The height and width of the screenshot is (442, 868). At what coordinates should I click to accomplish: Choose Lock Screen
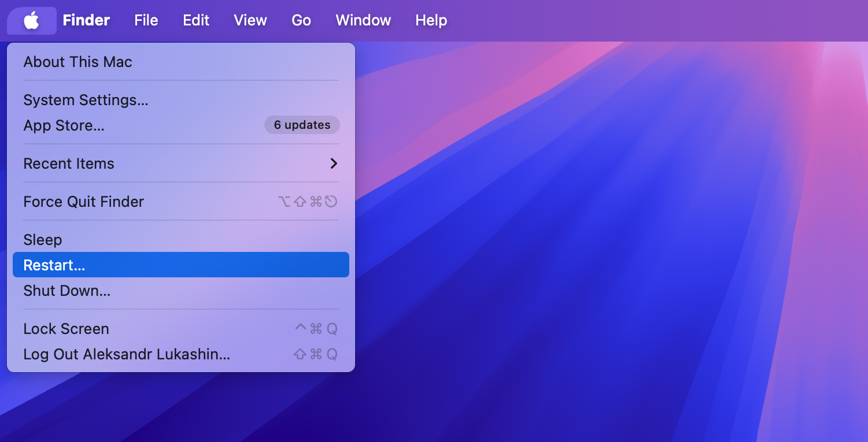coord(181,329)
